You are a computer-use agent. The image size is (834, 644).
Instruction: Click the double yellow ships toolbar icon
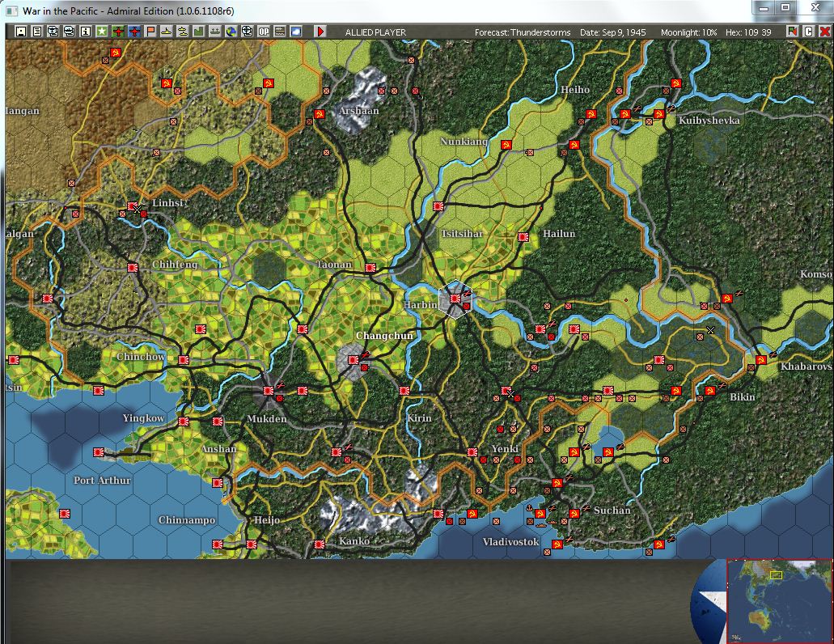[183, 32]
